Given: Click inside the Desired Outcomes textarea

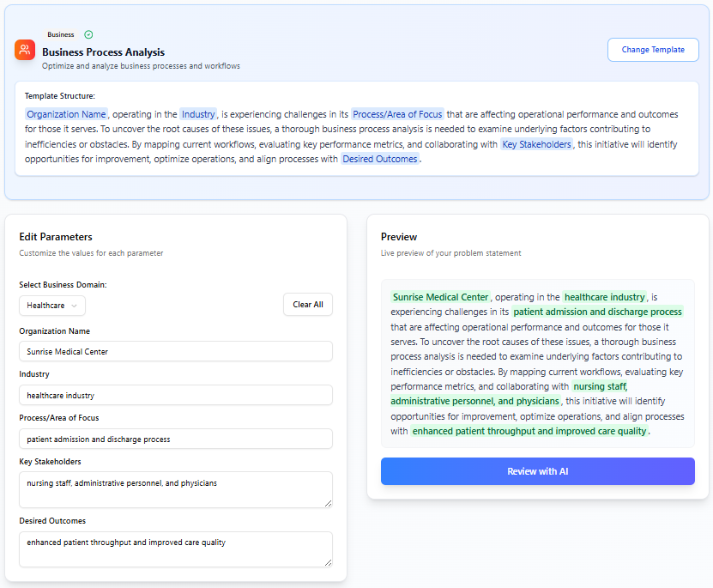Looking at the screenshot, I should pos(175,549).
